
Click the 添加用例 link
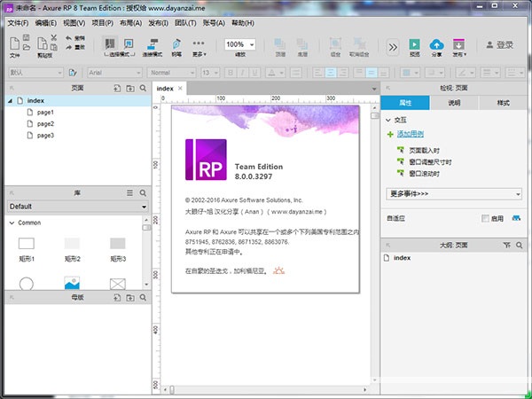coord(411,134)
